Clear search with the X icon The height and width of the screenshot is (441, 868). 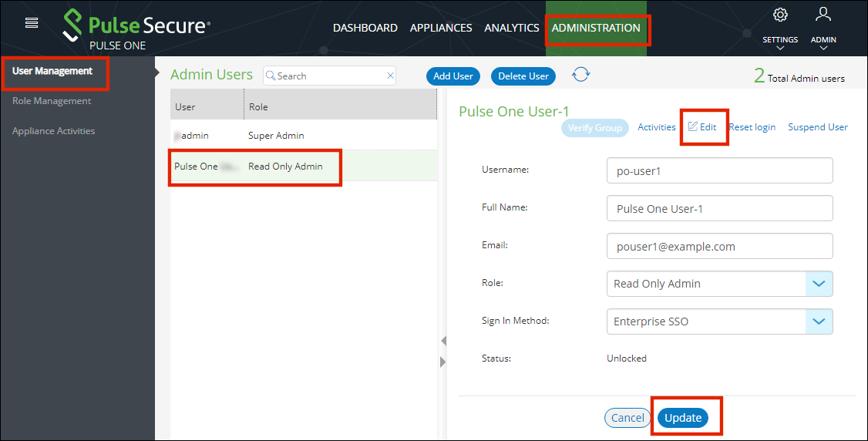(390, 76)
